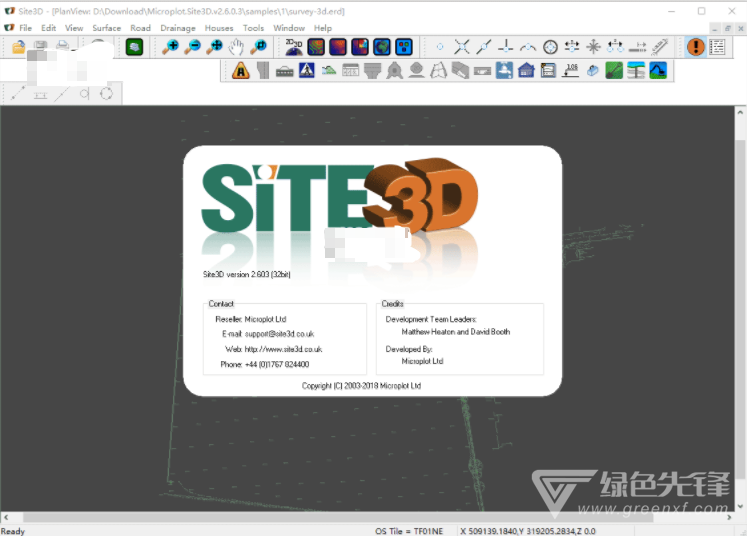Screen dimensions: 747x536
Task: Click the road warning triangle icon
Action: point(241,71)
